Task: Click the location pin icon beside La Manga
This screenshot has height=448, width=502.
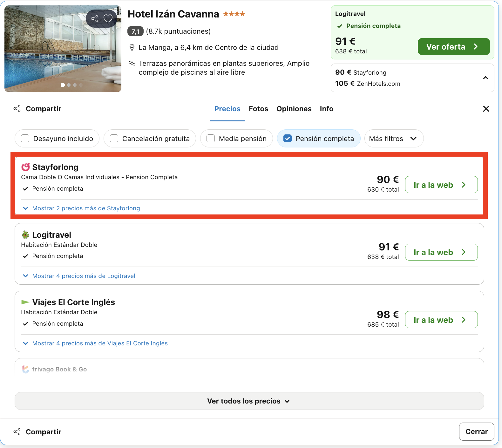Action: point(132,48)
